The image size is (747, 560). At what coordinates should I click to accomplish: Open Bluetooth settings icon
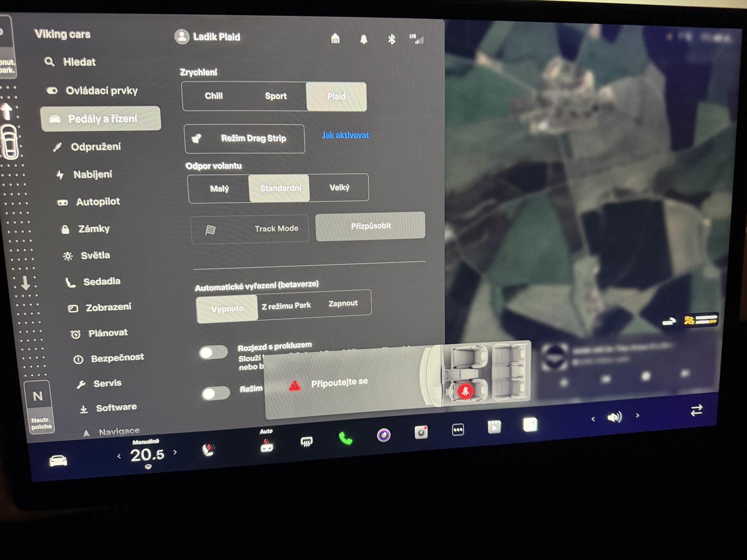click(391, 39)
